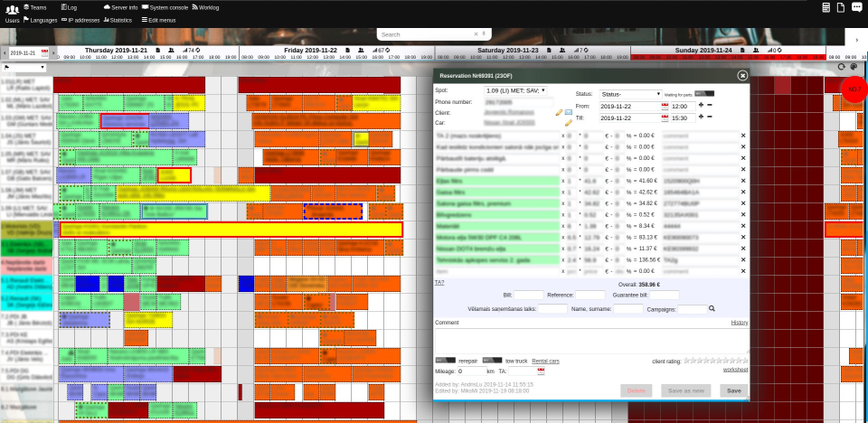
Task: Open the Edit menus option
Action: pos(159,20)
